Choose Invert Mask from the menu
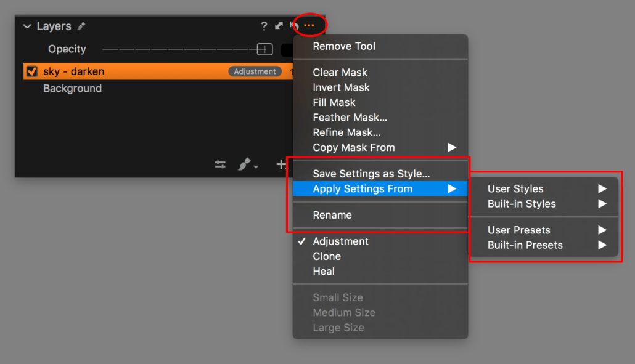The image size is (635, 364). [x=342, y=87]
